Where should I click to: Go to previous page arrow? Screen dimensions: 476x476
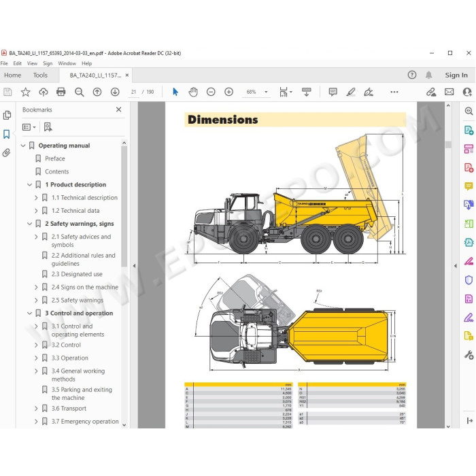tap(97, 92)
